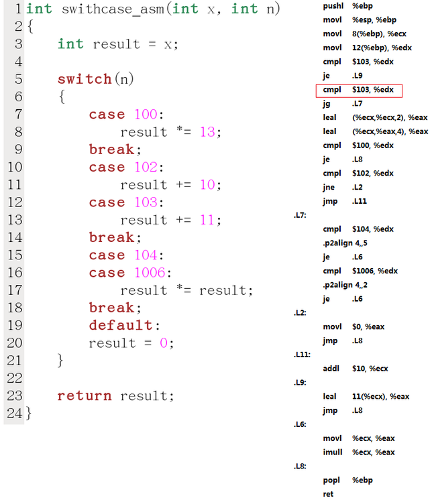Select the 'case 103:' label
Viewport: 436px width, 504px height.
[x=126, y=202]
